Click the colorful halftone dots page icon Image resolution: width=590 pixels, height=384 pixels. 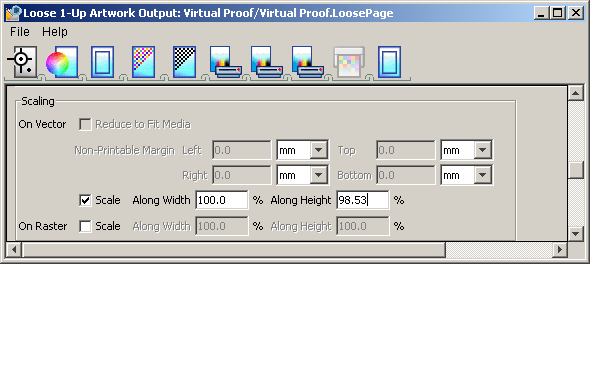(x=143, y=62)
